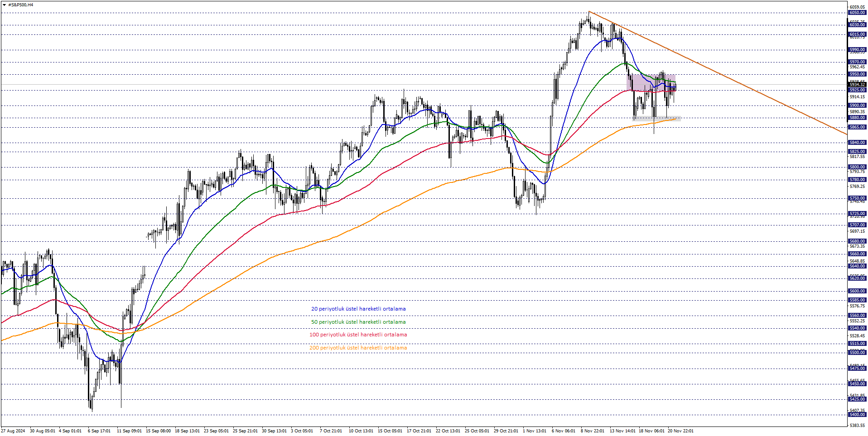
Task: Click the 20 periyotluk üstel hareketli ortalama label
Action: pyautogui.click(x=358, y=309)
